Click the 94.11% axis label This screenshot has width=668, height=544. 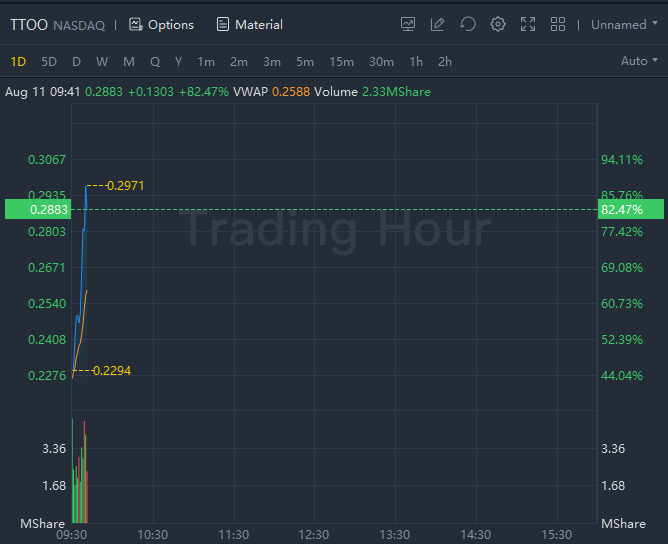(x=622, y=160)
